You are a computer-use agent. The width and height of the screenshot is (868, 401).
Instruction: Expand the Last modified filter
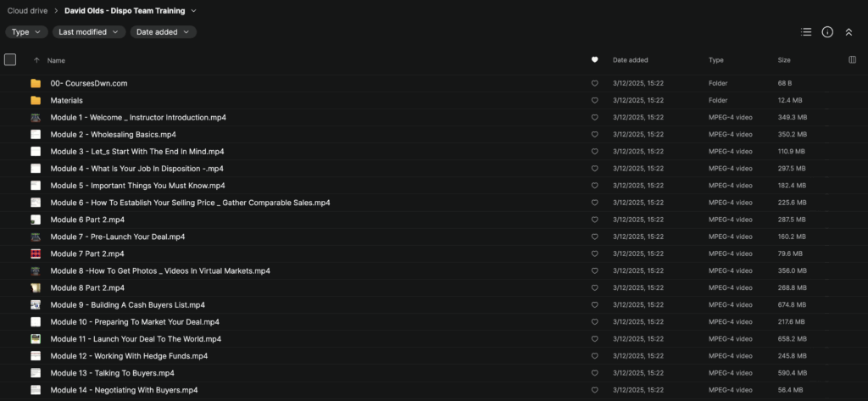[88, 32]
